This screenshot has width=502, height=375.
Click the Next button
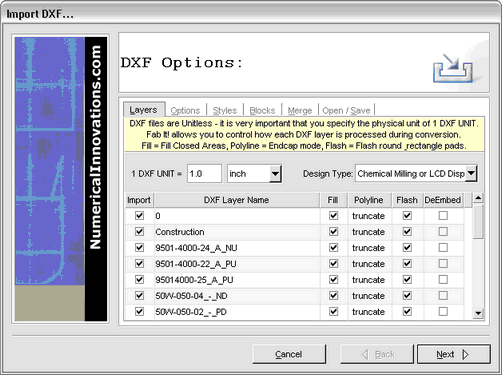(x=454, y=354)
